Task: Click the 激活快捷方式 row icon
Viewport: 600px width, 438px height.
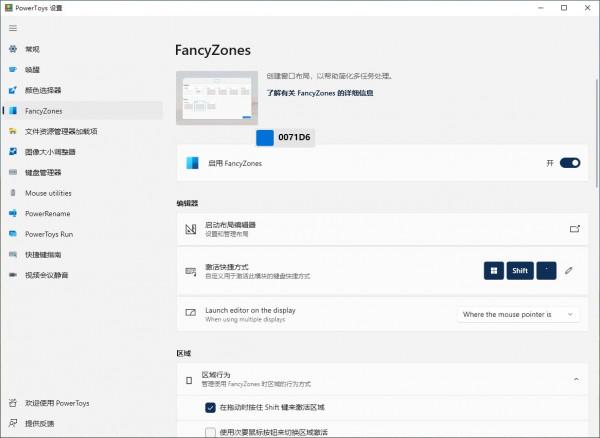Action: pyautogui.click(x=191, y=271)
